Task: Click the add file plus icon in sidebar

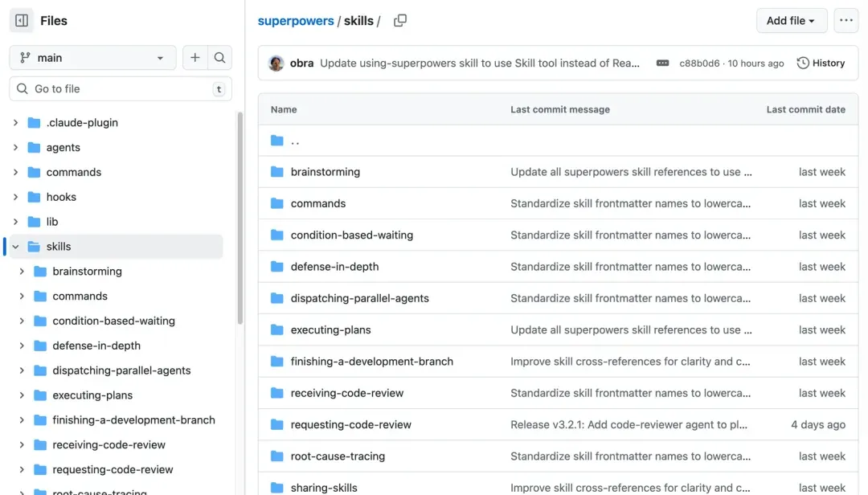Action: pos(194,58)
